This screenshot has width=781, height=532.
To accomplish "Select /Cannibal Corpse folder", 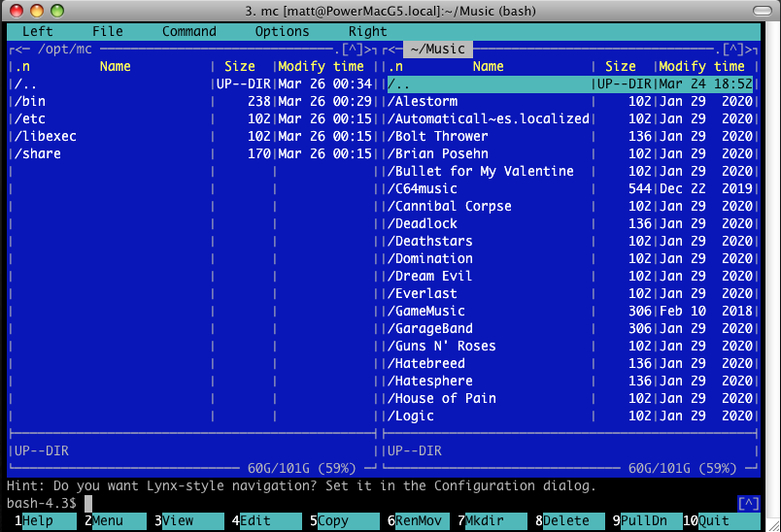I will click(570, 206).
